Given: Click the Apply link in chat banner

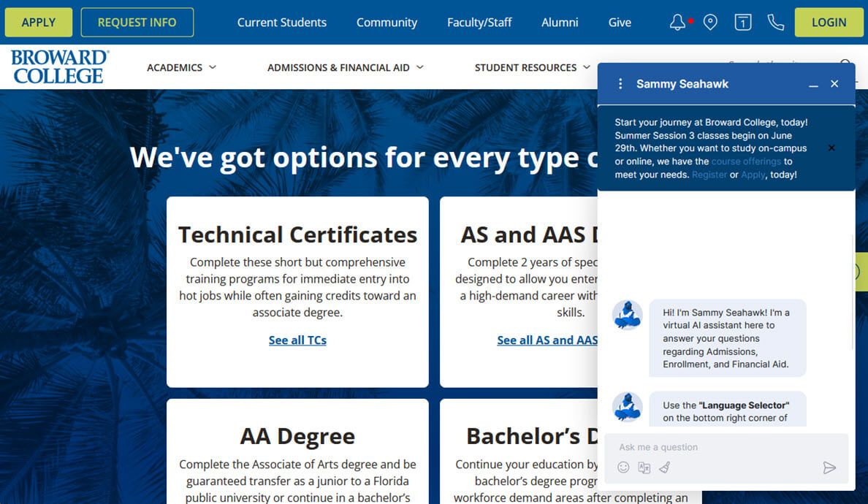Looking at the screenshot, I should (x=753, y=175).
